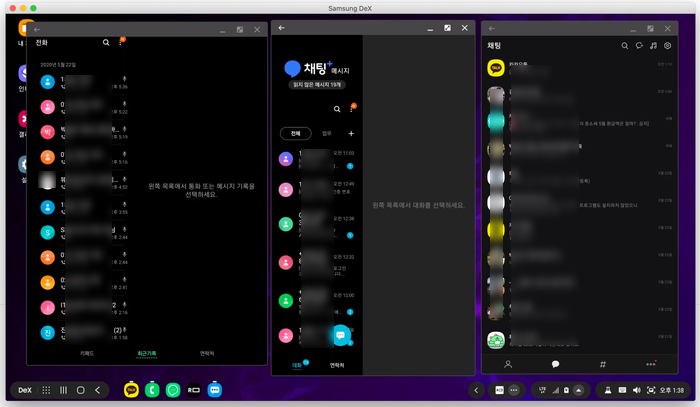Show recent apps from the taskbar
Image resolution: width=700 pixels, height=407 pixels.
[63, 390]
